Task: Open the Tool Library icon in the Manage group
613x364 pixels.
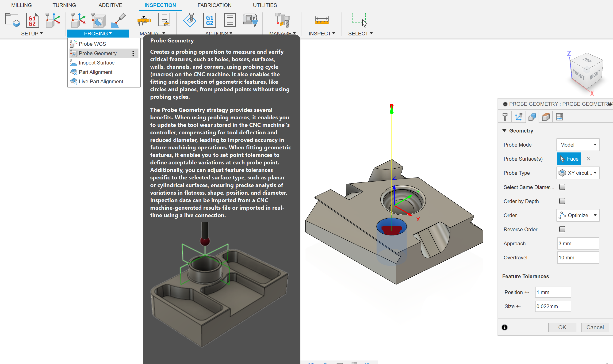Action: 283,20
